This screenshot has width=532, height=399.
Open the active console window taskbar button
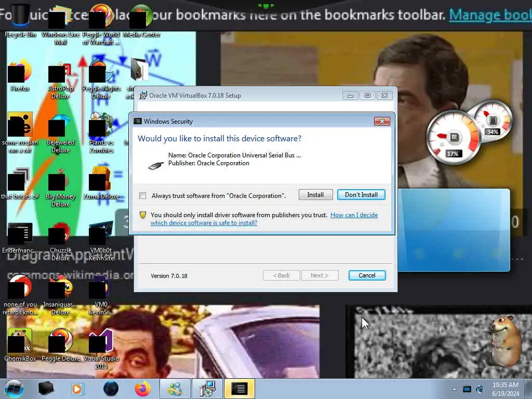(x=240, y=389)
